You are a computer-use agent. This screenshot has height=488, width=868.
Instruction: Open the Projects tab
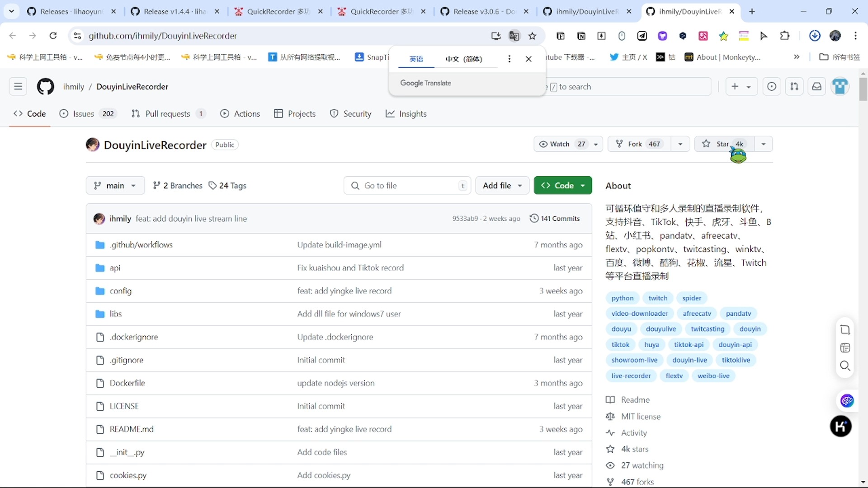295,114
